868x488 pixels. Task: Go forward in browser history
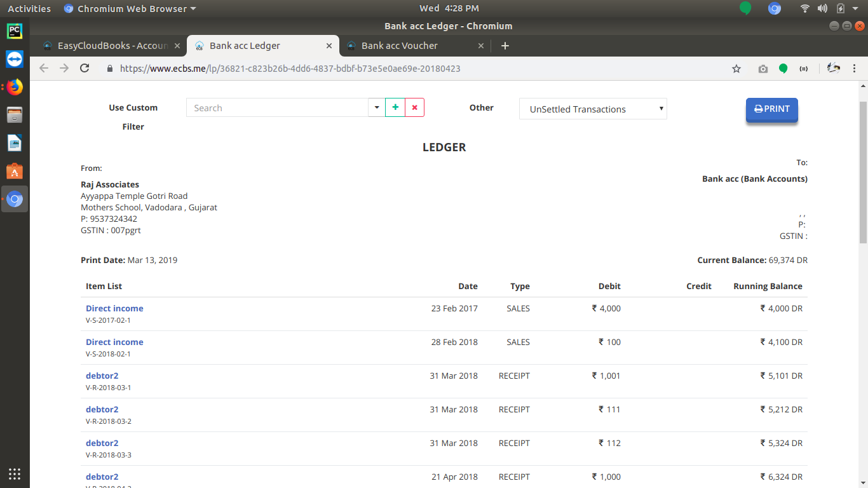click(x=64, y=68)
